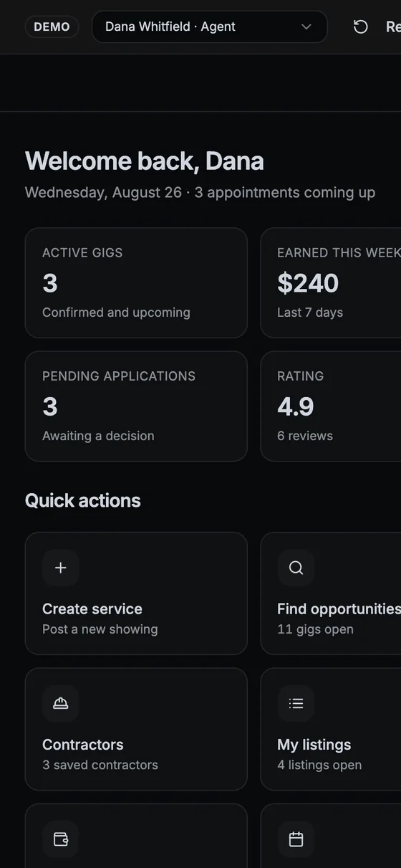Open the Earned This Week card
This screenshot has width=401, height=868.
click(x=331, y=283)
